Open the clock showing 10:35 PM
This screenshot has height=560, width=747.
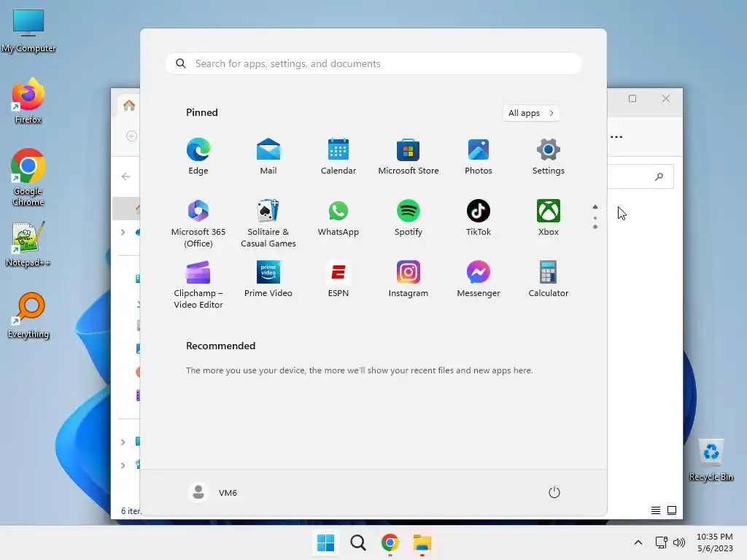coord(715,542)
